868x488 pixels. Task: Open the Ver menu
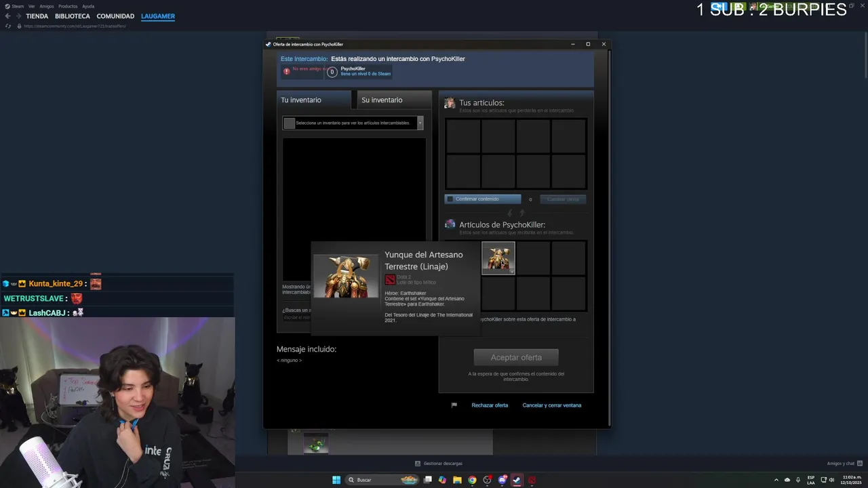[32, 6]
